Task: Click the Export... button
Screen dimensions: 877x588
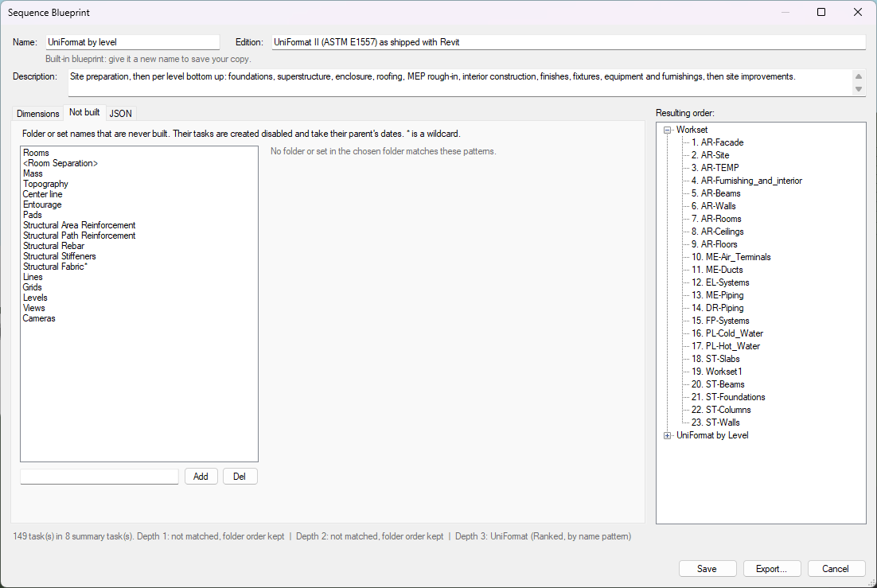Action: click(771, 568)
